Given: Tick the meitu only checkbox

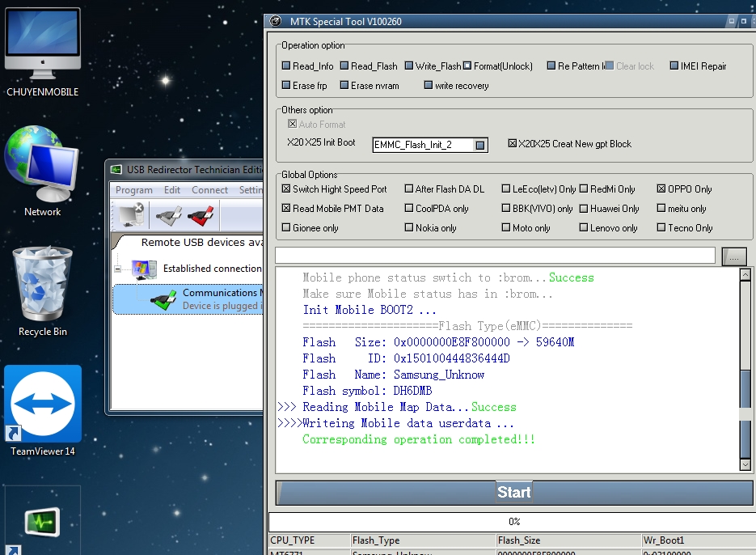Looking at the screenshot, I should click(x=661, y=208).
